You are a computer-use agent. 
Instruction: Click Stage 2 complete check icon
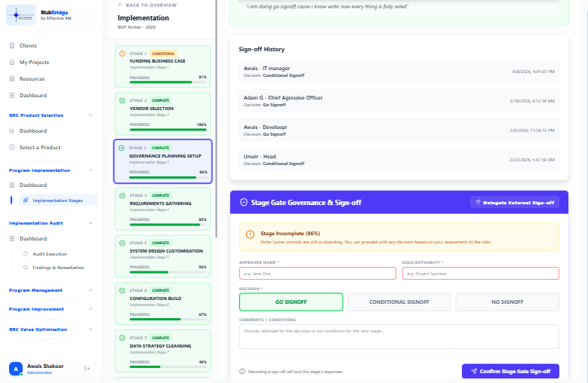point(122,100)
